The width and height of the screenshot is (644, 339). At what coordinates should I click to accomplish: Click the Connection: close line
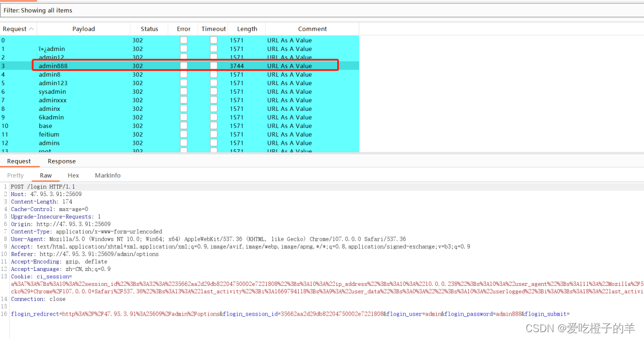click(x=38, y=299)
